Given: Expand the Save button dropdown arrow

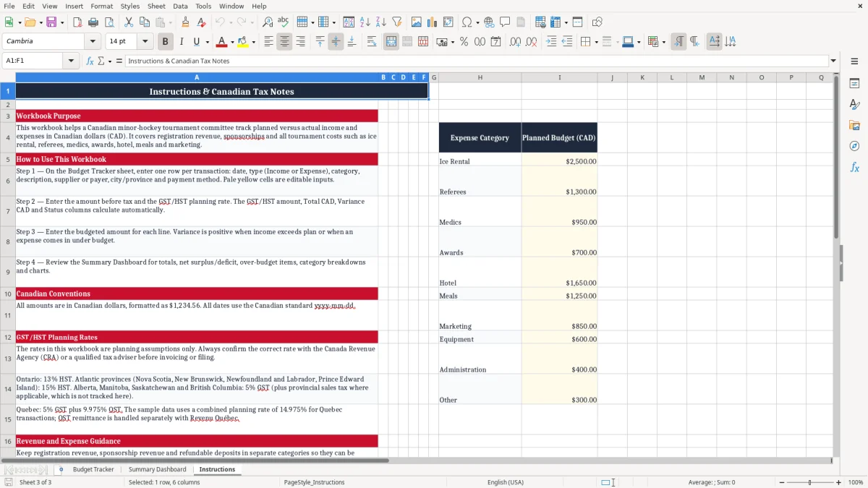Looking at the screenshot, I should click(61, 22).
